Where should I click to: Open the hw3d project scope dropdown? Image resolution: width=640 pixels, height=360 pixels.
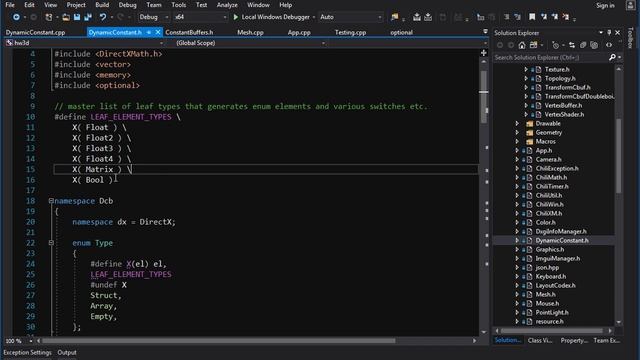84,43
